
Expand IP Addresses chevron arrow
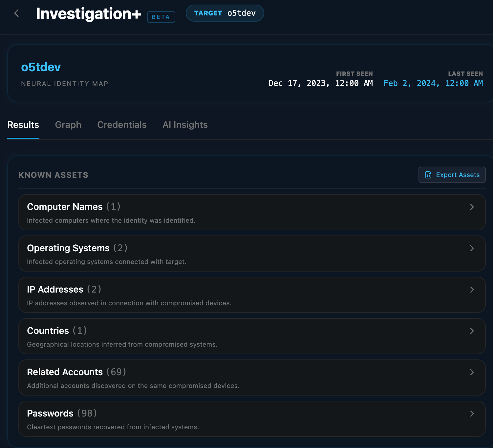(x=472, y=290)
